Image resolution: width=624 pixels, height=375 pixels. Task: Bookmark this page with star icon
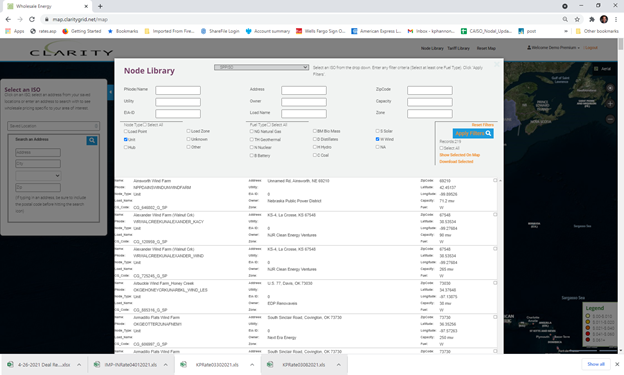[x=577, y=19]
